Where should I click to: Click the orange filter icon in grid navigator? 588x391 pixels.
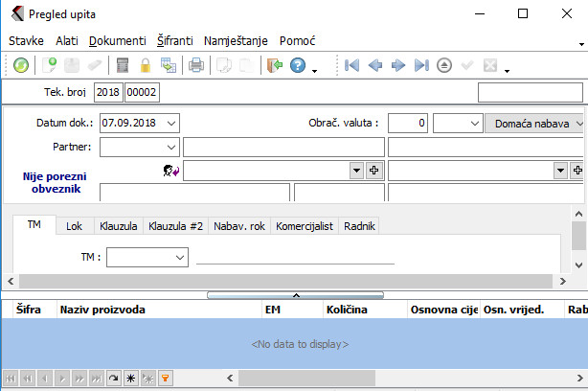coord(164,379)
